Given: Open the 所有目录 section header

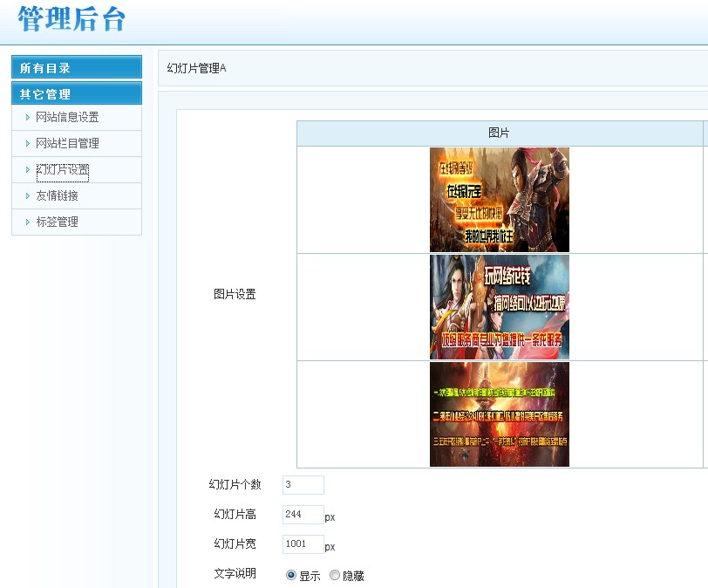Looking at the screenshot, I should (x=77, y=67).
